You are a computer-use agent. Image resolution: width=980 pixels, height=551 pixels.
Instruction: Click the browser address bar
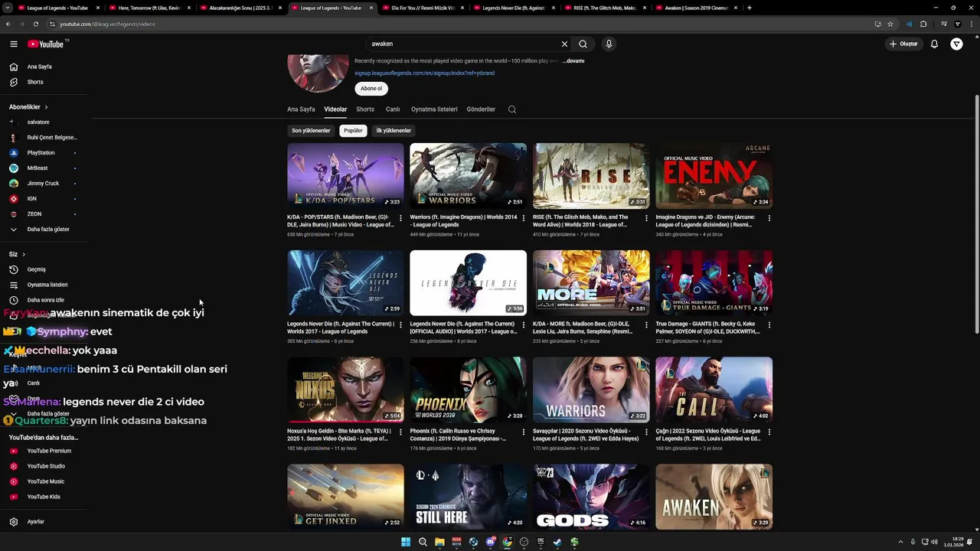click(459, 24)
